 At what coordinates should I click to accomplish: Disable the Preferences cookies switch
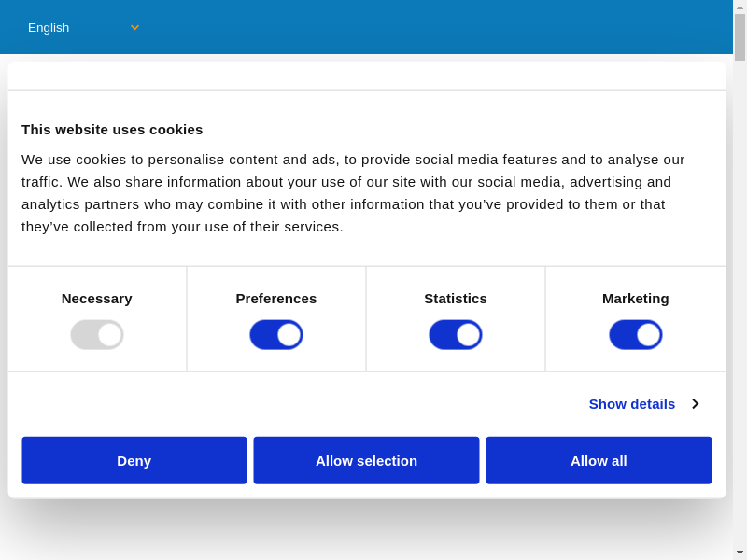(276, 335)
